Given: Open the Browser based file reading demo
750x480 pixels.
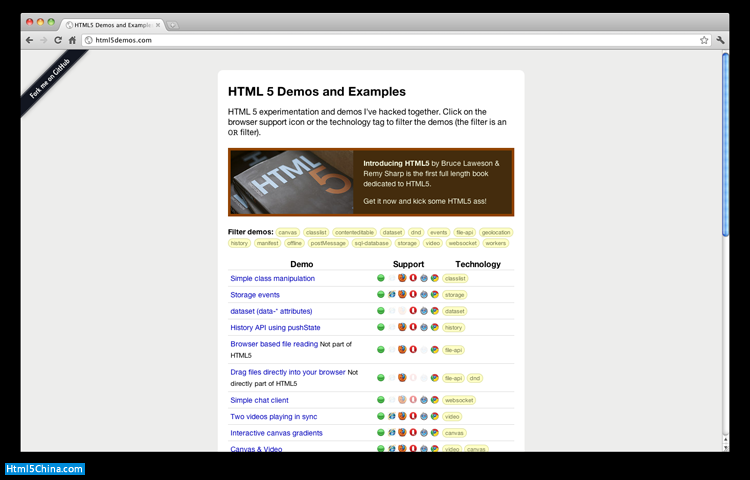Looking at the screenshot, I should point(274,344).
